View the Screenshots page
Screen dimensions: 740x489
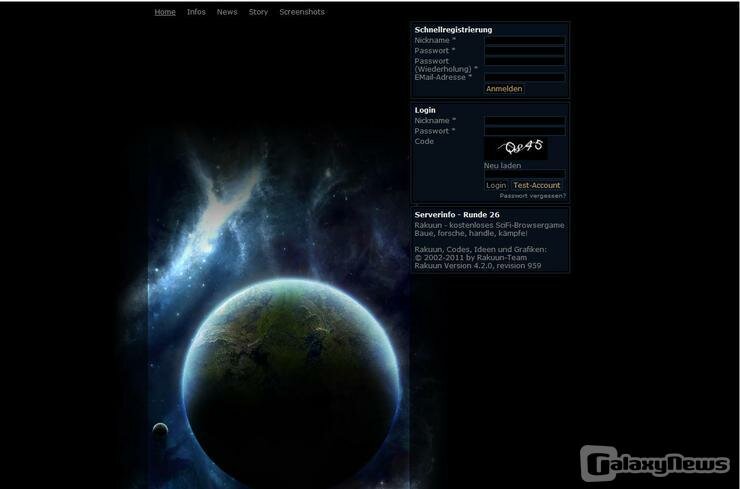pos(302,12)
